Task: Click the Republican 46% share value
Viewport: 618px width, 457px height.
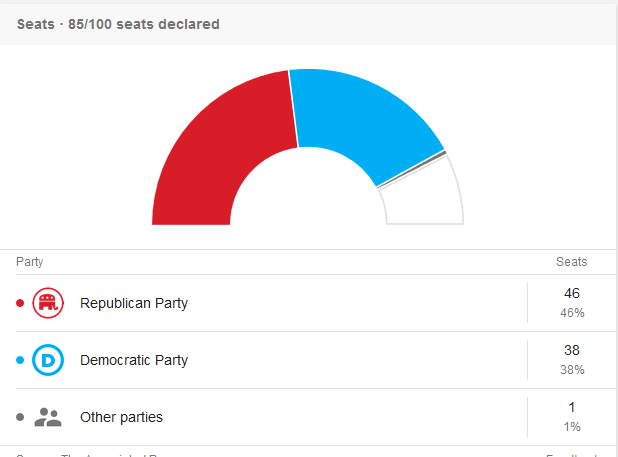Action: 572,313
